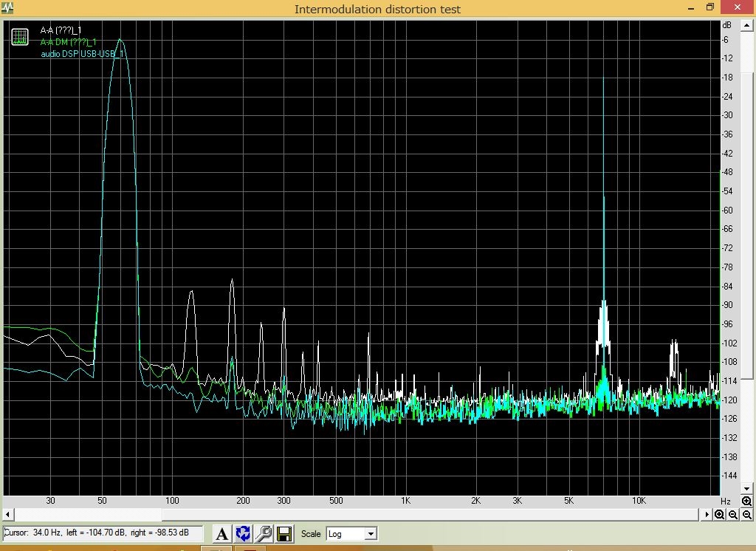Click the horizontal scrollbar left arrow

8,515
